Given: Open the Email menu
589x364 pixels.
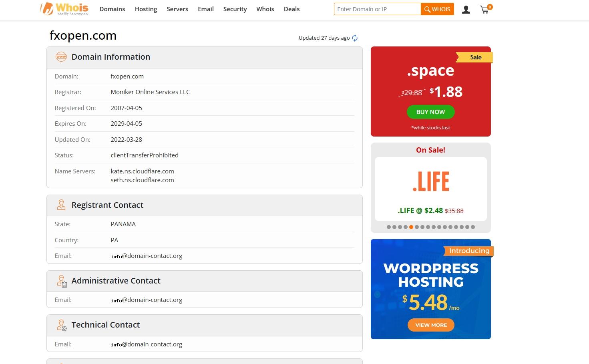Looking at the screenshot, I should tap(206, 9).
